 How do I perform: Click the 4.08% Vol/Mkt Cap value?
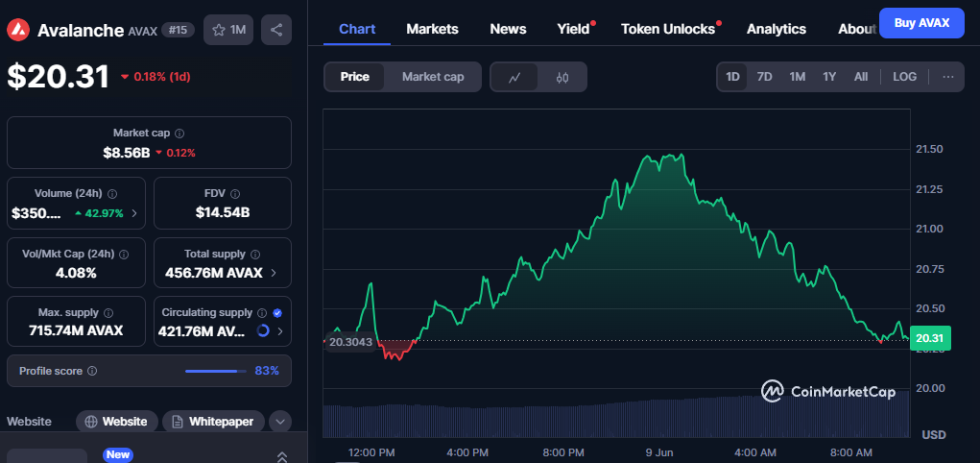[x=76, y=274]
